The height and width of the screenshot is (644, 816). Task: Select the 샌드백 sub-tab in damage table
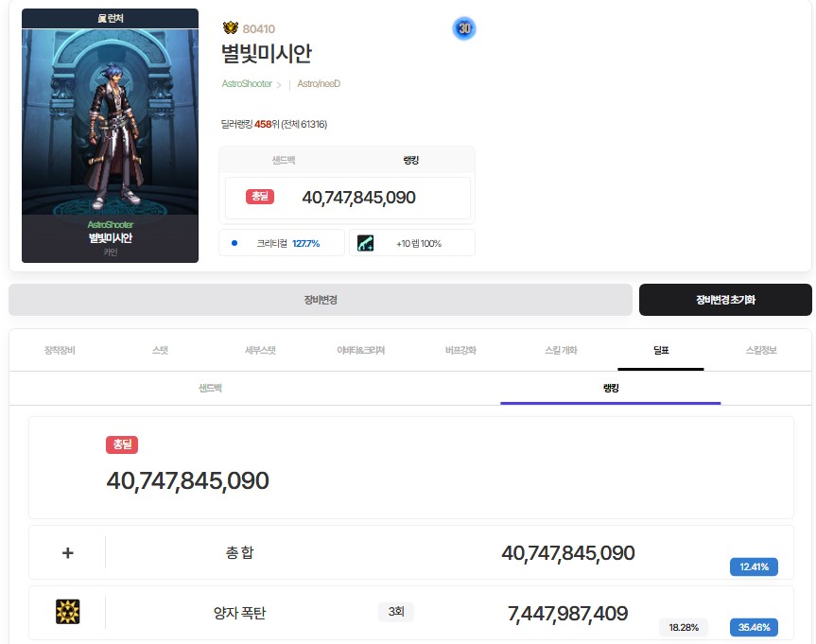(210, 389)
